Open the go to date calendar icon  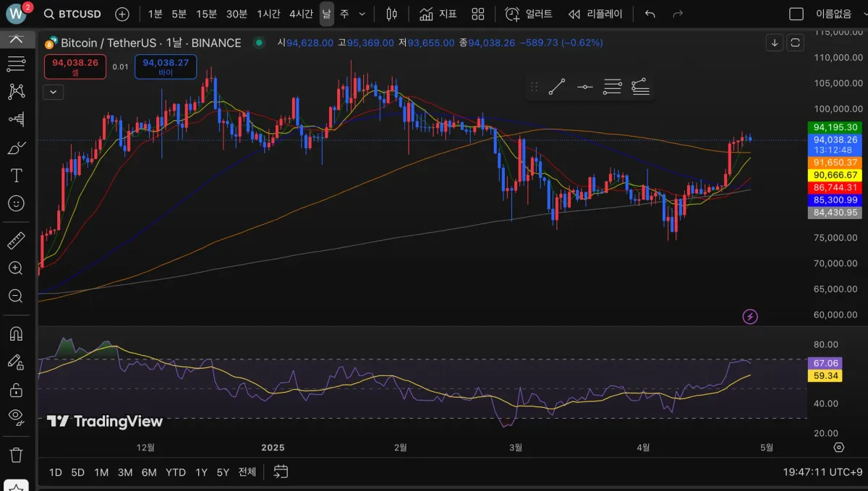(281, 472)
